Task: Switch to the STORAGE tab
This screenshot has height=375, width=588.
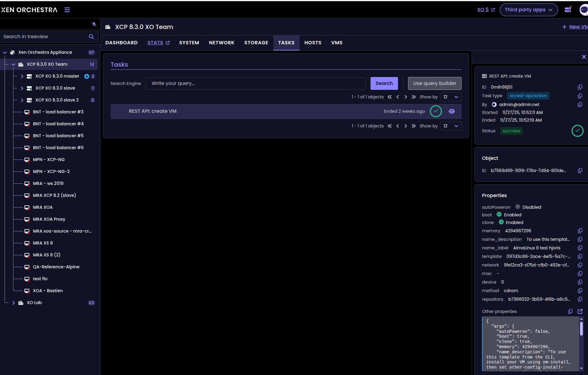Action: point(256,43)
